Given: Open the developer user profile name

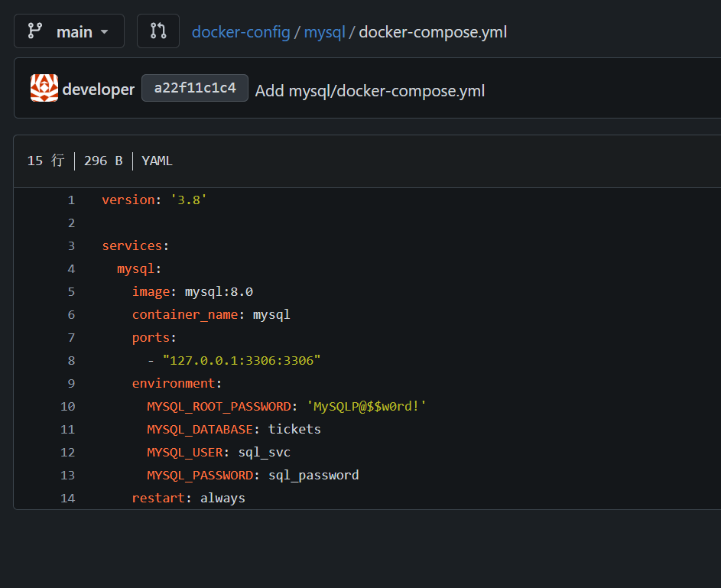Looking at the screenshot, I should click(99, 89).
